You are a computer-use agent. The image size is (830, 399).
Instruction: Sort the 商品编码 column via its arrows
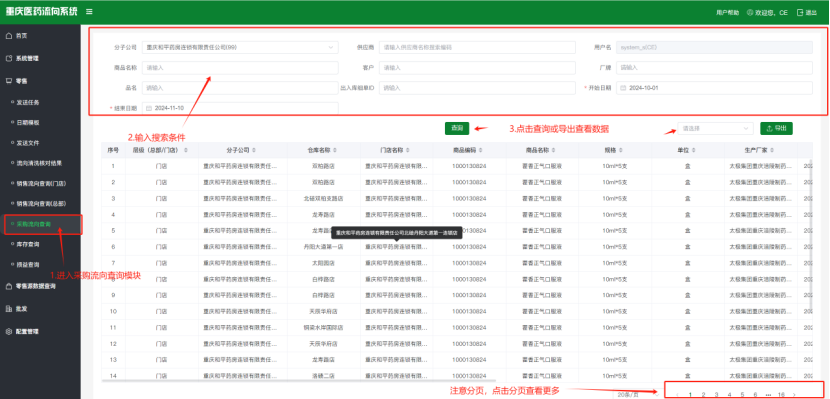pyautogui.click(x=481, y=150)
